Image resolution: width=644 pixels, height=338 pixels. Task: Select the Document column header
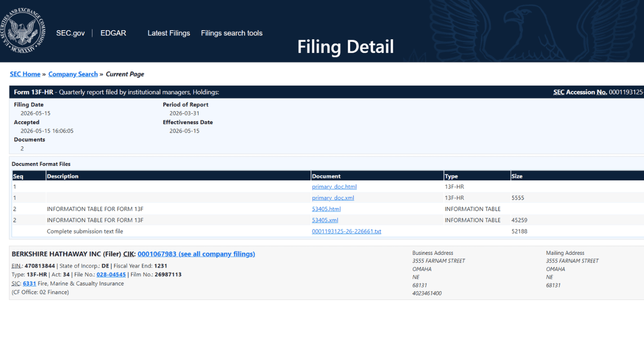(x=326, y=176)
